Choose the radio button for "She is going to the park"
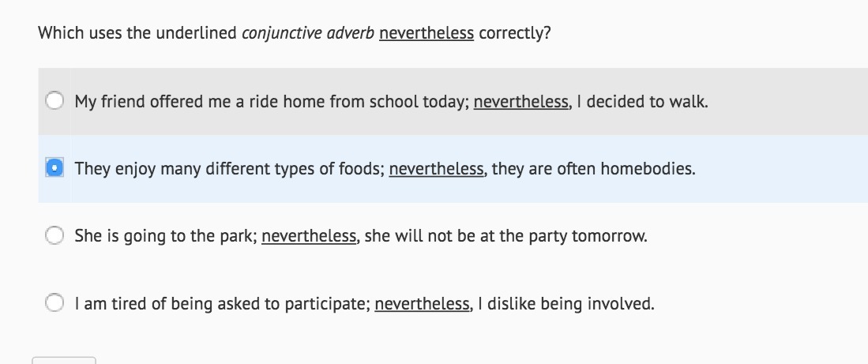 [54, 236]
